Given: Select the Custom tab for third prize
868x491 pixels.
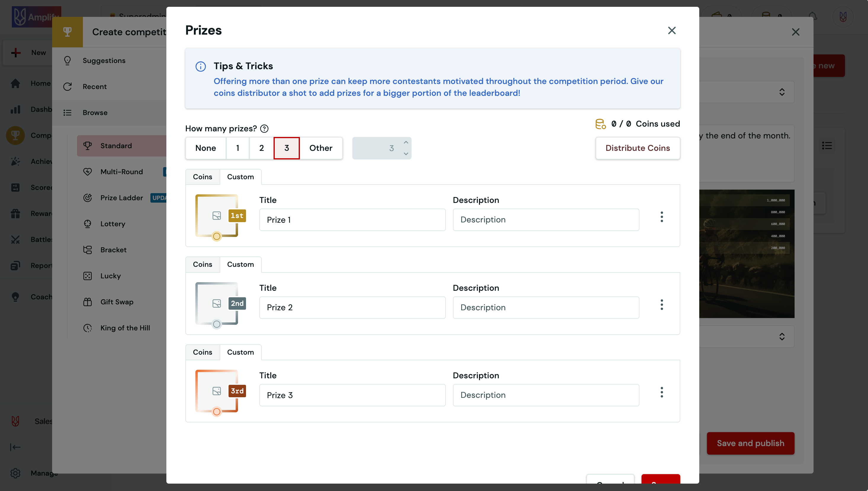Looking at the screenshot, I should click(x=240, y=352).
